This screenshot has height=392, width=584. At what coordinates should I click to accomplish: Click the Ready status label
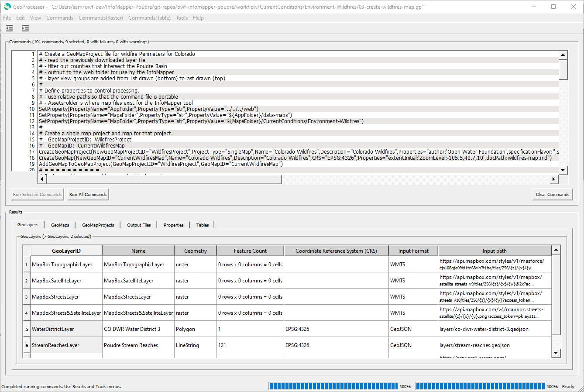(x=568, y=386)
